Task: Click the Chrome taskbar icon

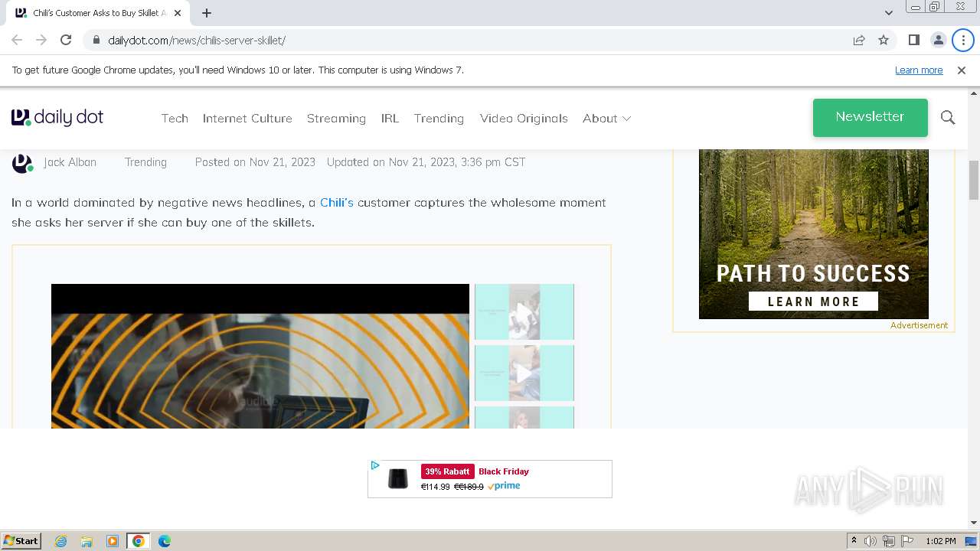Action: [x=139, y=541]
